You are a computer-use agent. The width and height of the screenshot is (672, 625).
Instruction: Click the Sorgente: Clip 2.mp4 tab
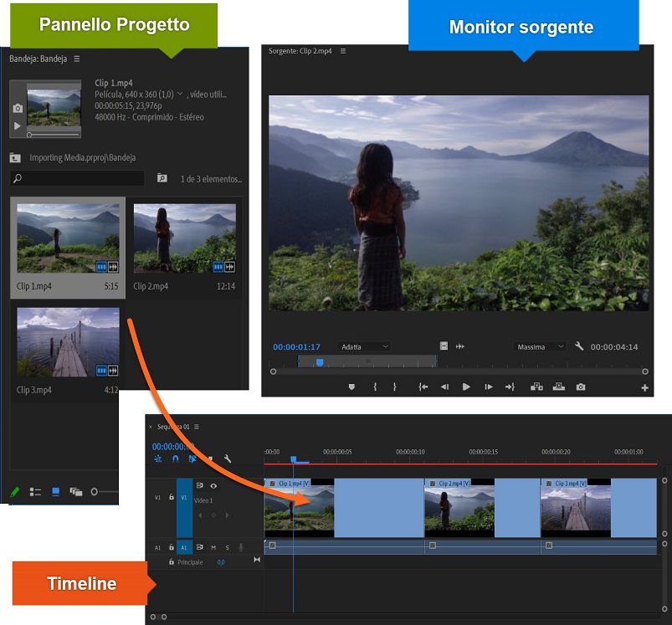click(300, 51)
